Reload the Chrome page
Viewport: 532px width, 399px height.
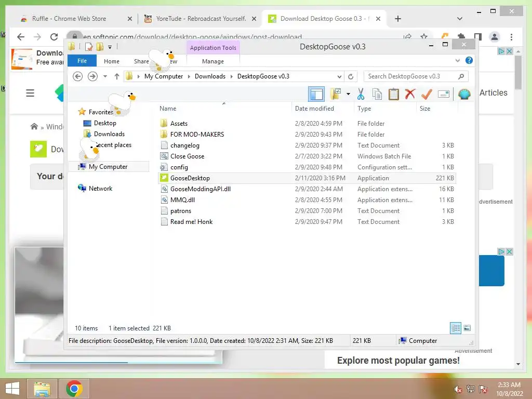coord(54,37)
